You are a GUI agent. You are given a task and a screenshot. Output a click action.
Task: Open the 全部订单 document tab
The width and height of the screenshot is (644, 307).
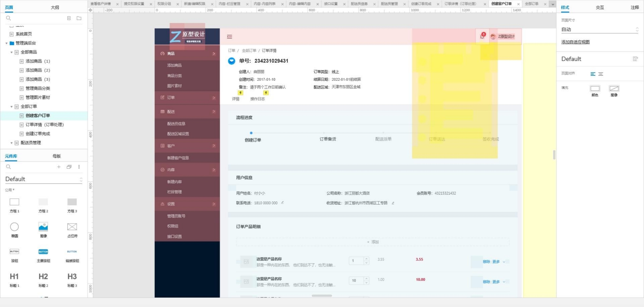coord(531,4)
